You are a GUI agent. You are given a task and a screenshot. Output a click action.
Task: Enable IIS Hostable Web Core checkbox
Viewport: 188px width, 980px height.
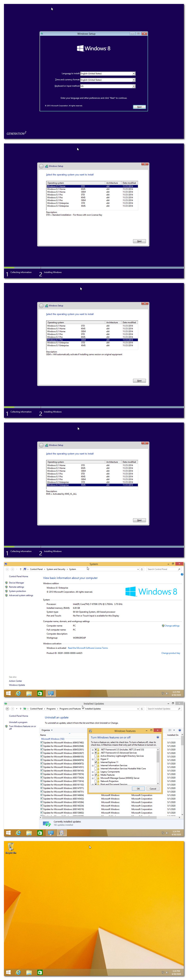[x=96, y=768]
